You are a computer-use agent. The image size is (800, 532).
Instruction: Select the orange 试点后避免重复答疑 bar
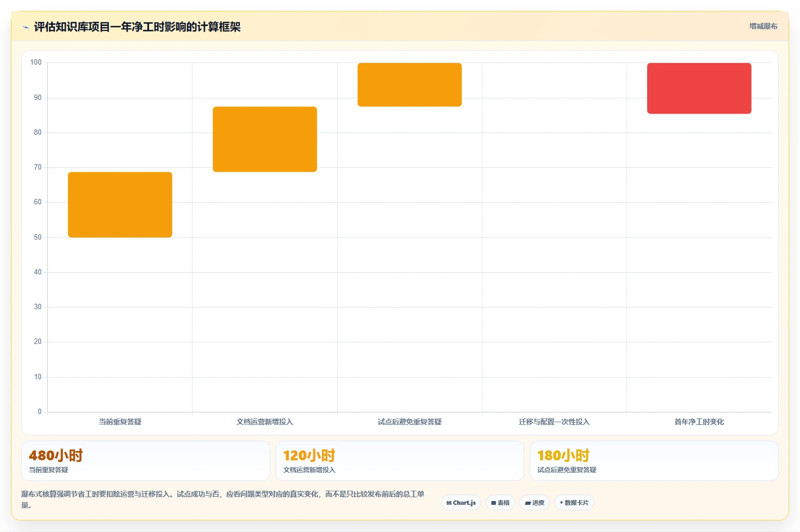click(x=410, y=85)
